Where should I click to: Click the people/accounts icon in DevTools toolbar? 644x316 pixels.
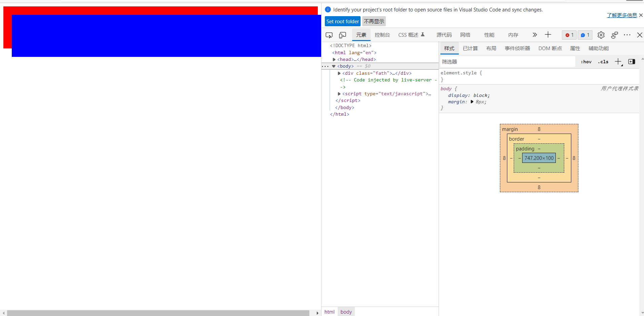pyautogui.click(x=614, y=35)
